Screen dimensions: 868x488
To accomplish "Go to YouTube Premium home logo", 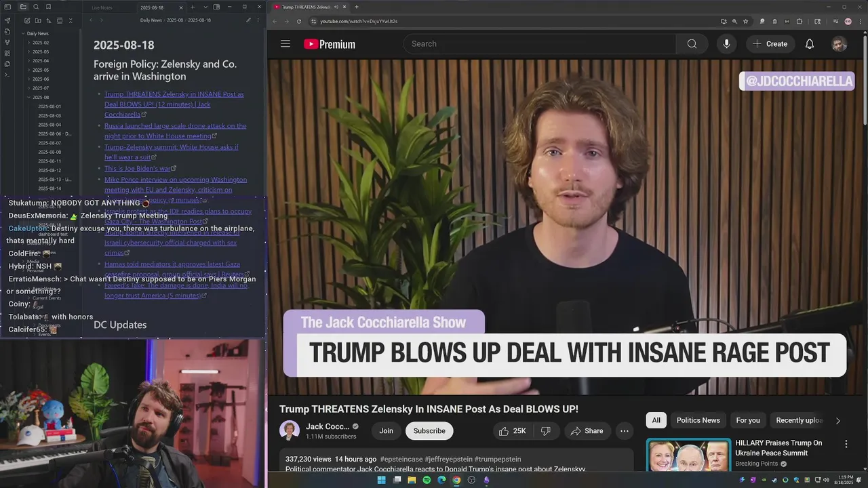I will tap(330, 44).
